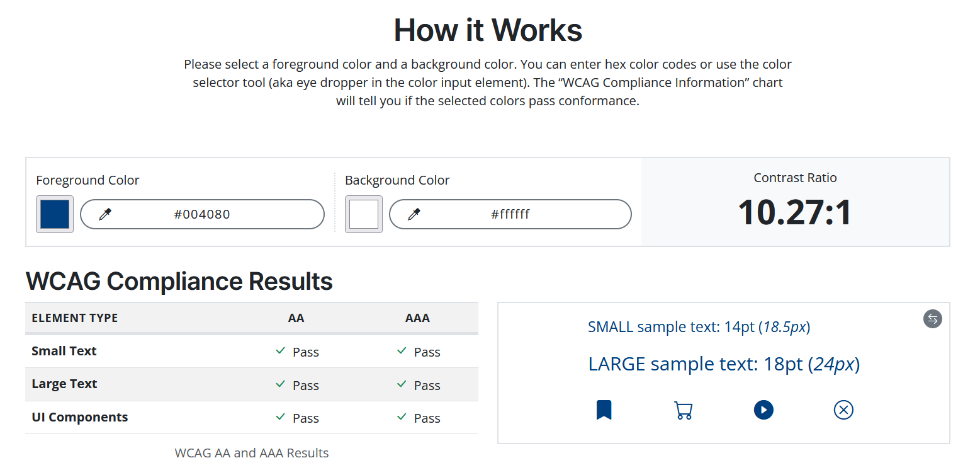Screen dimensions: 980x470
Task: Focus the background hex field #ffffff
Action: (510, 214)
